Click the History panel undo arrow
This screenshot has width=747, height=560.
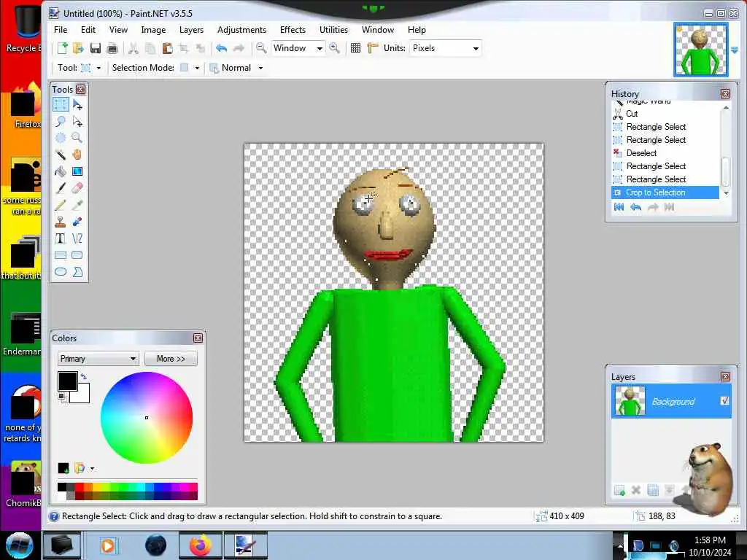pyautogui.click(x=635, y=207)
